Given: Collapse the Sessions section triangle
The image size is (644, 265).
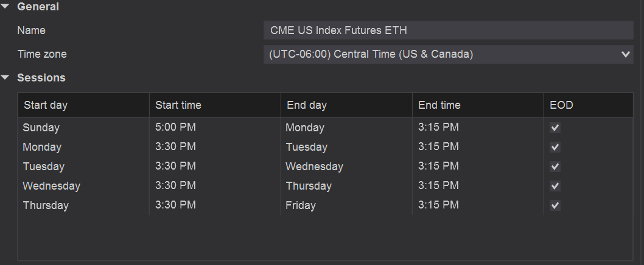Looking at the screenshot, I should click(x=5, y=78).
